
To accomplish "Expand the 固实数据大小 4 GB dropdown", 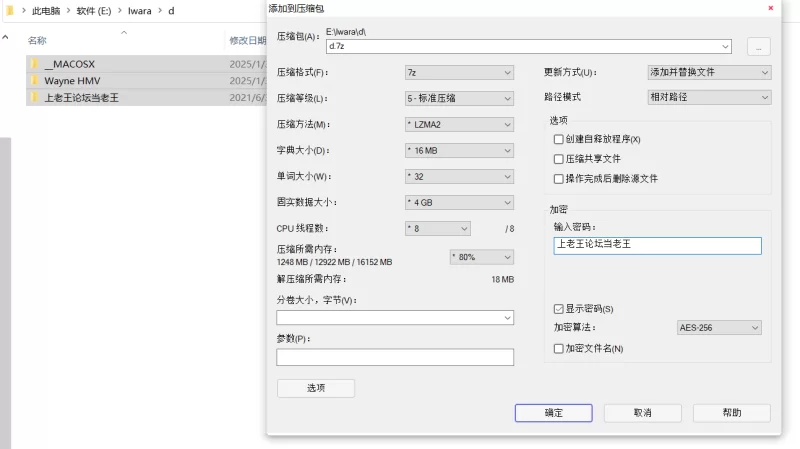I will tap(459, 203).
